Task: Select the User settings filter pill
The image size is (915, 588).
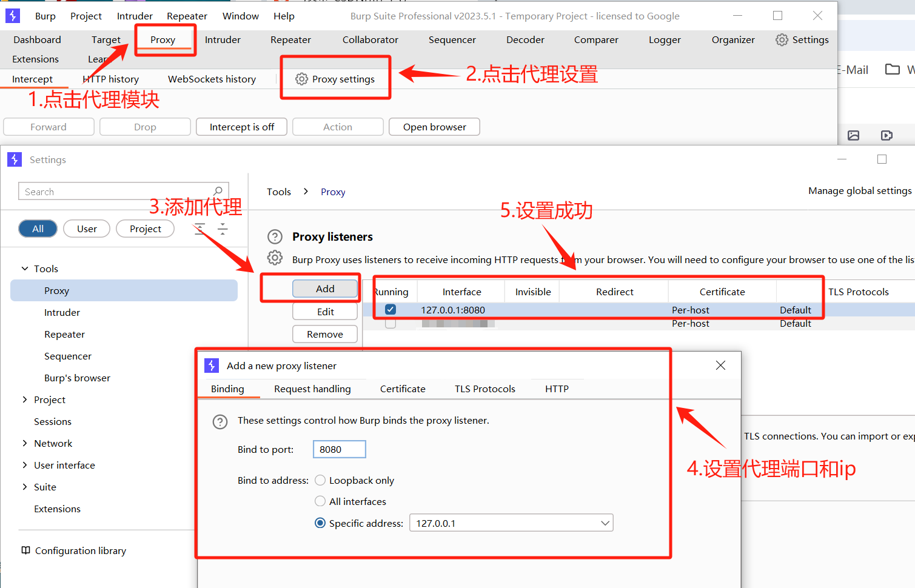Action: click(87, 229)
